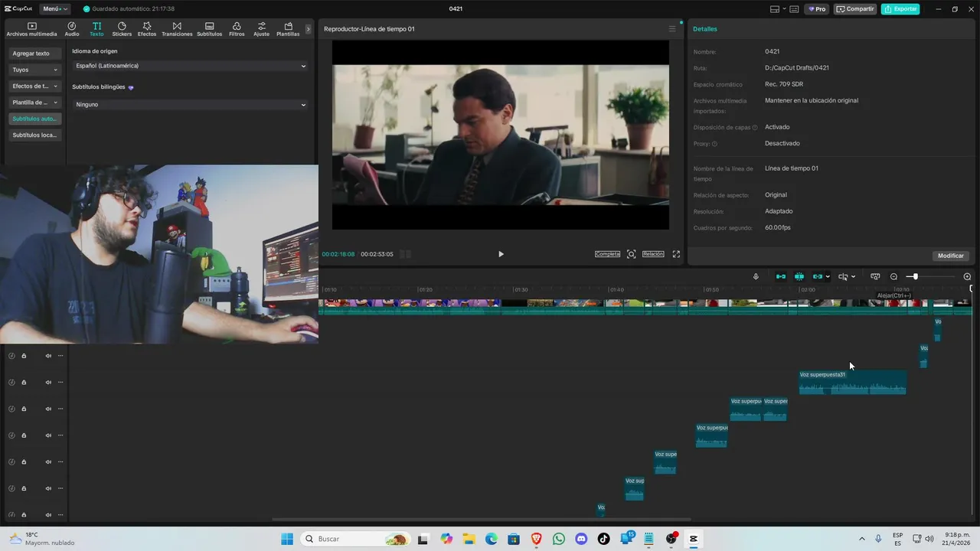Click the Pro badge
Screen dimensions: 980x551
click(817, 9)
